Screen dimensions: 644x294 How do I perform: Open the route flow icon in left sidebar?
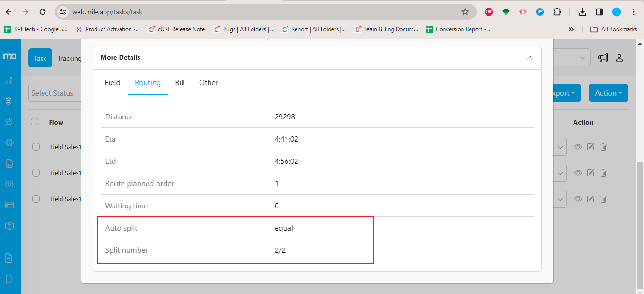pos(10,121)
